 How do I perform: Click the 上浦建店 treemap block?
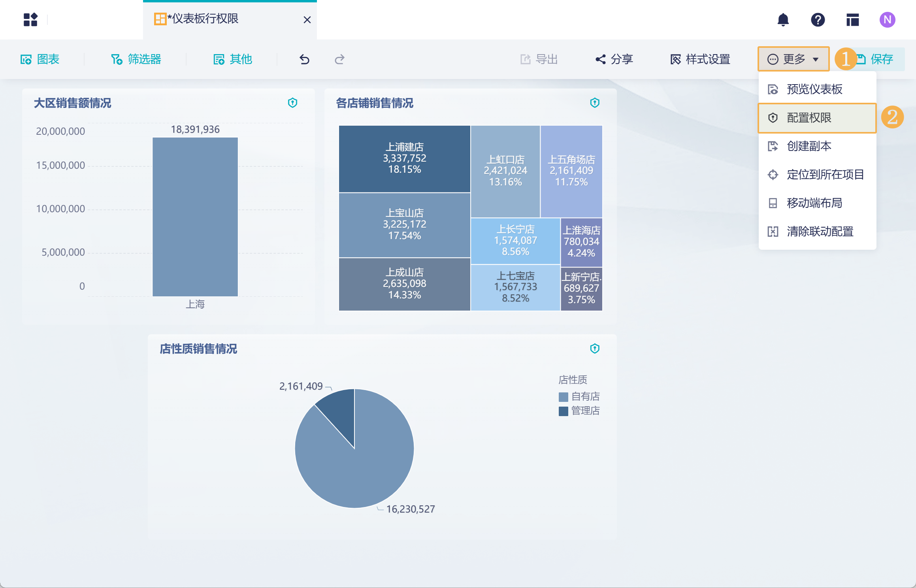tap(404, 159)
